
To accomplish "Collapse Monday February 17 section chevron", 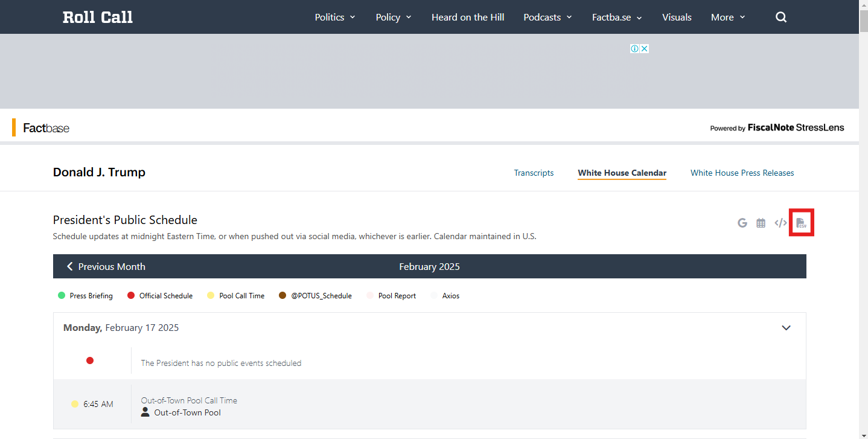I will click(x=786, y=328).
